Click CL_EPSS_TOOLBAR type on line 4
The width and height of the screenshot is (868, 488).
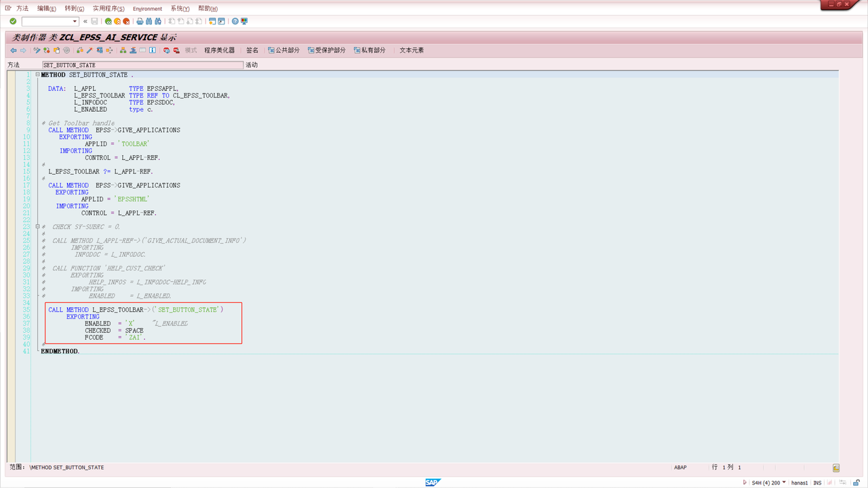click(x=201, y=96)
